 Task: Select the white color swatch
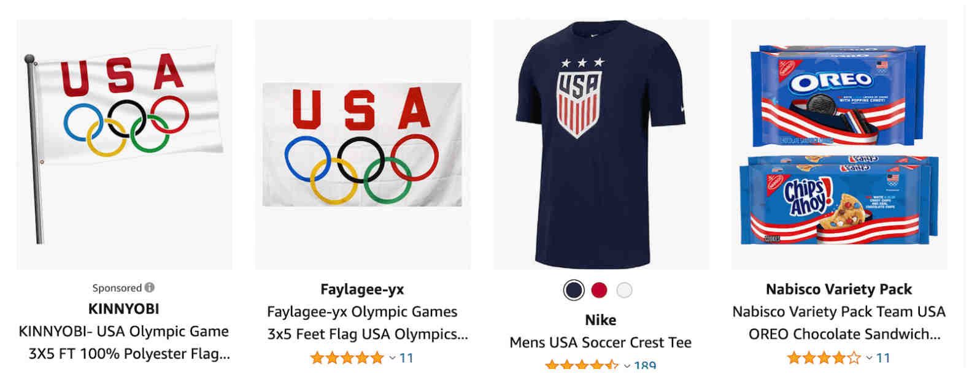[624, 290]
